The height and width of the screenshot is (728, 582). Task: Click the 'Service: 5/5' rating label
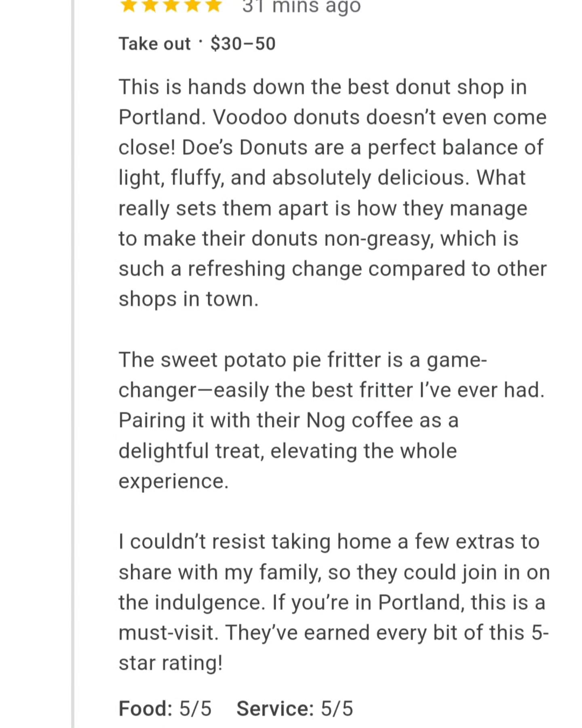click(x=295, y=709)
